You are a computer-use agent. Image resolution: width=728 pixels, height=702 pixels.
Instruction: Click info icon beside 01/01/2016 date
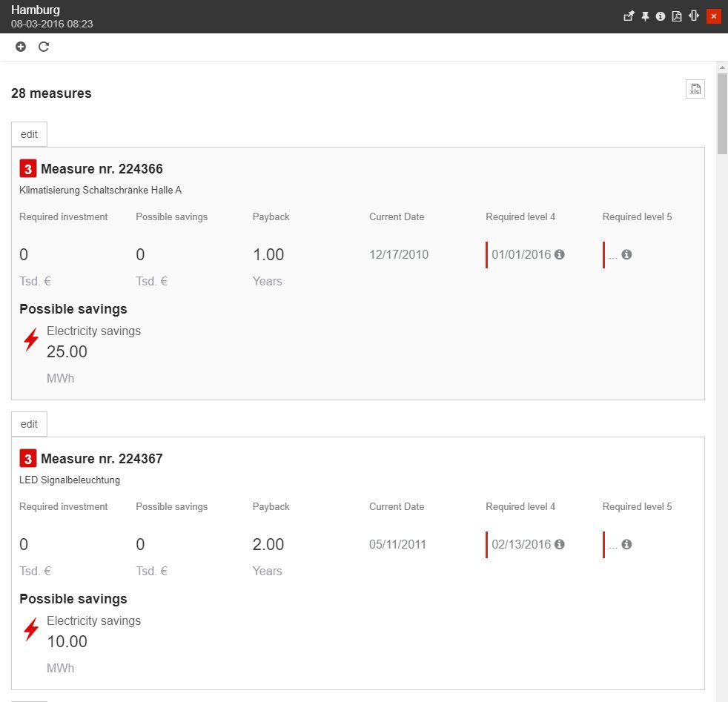pyautogui.click(x=560, y=254)
